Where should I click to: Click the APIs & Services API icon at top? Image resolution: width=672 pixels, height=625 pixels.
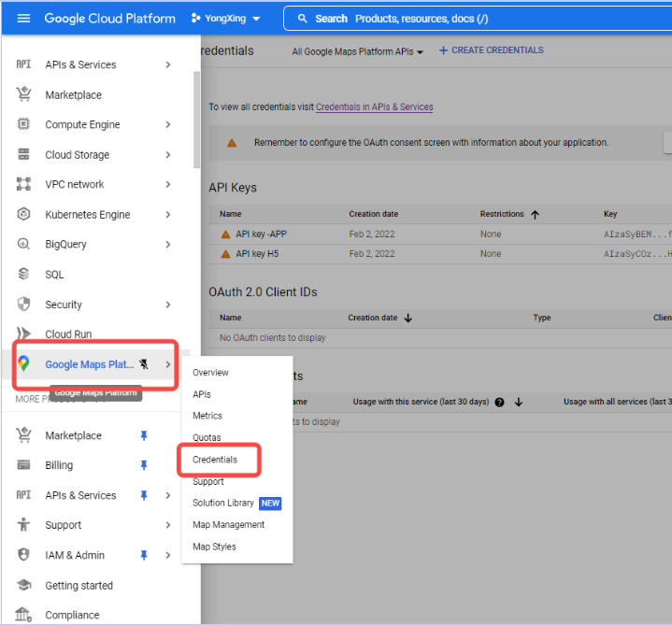click(x=23, y=64)
